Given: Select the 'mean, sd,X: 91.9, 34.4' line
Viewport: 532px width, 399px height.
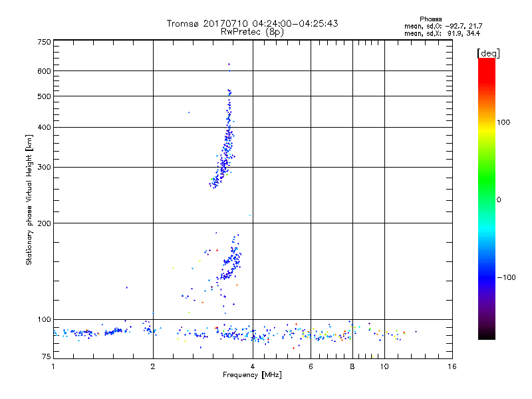Looking at the screenshot, I should 442,33.
